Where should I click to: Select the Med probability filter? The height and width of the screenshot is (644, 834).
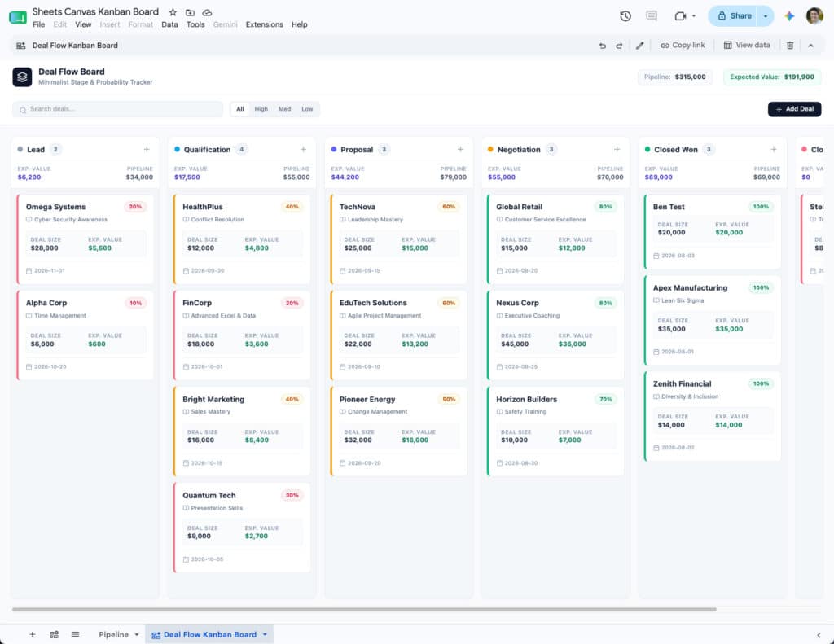tap(284, 109)
